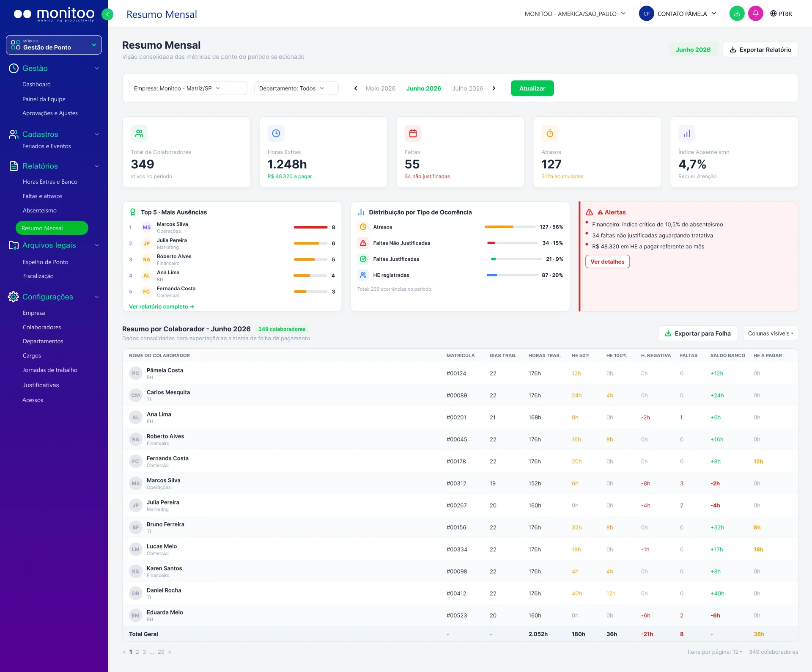This screenshot has height=672, width=812.
Task: Open Faltas e atrasos in sidebar
Action: click(x=42, y=196)
